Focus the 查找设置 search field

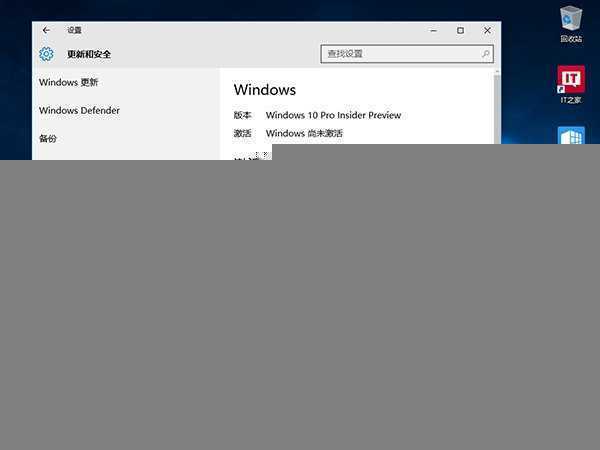pos(407,54)
